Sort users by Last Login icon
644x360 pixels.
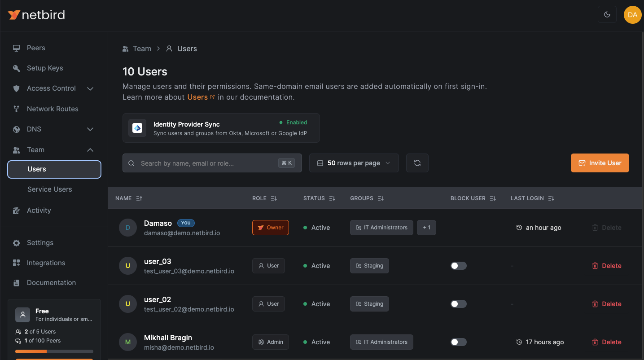click(552, 198)
